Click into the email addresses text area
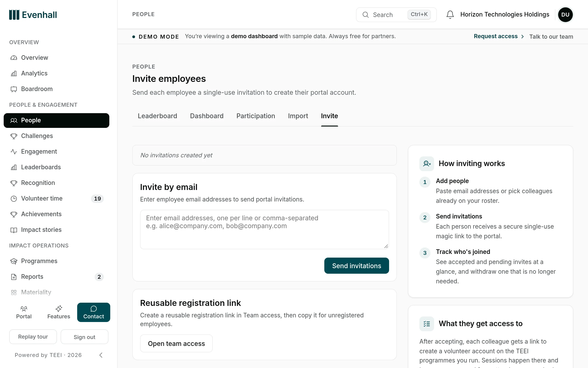Image resolution: width=588 pixels, height=368 pixels. pyautogui.click(x=264, y=230)
